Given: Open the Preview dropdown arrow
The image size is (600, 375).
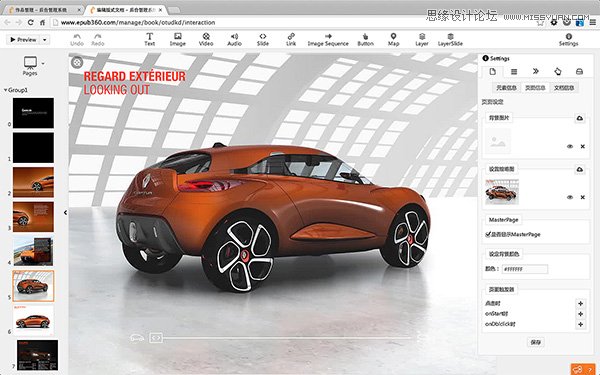Looking at the screenshot, I should tap(45, 40).
